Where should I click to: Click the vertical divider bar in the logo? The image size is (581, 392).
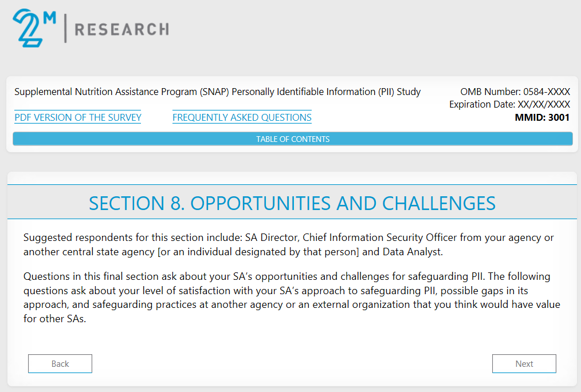point(65,29)
